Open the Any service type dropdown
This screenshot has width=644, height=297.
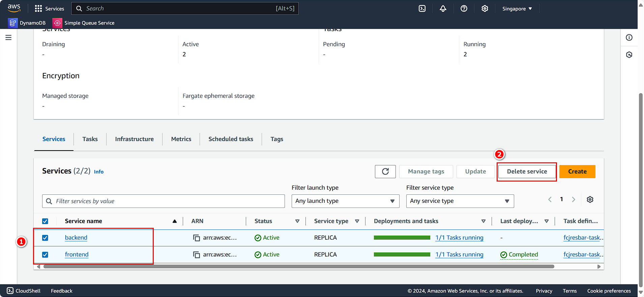coord(460,201)
